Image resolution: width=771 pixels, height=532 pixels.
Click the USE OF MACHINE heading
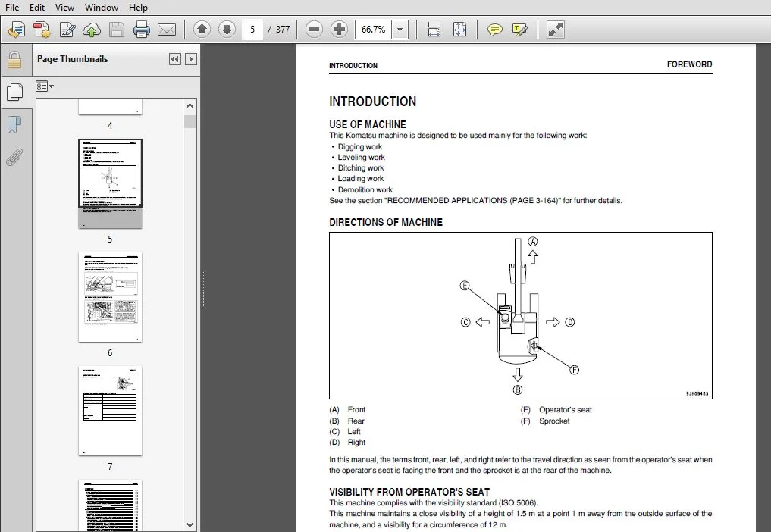368,124
